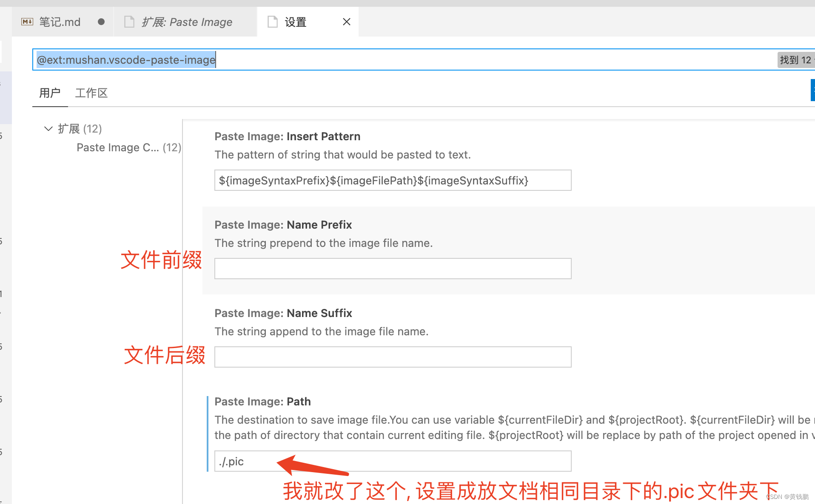The width and height of the screenshot is (815, 504).
Task: Click the Paste Image: Name Suffix heading
Action: (283, 313)
